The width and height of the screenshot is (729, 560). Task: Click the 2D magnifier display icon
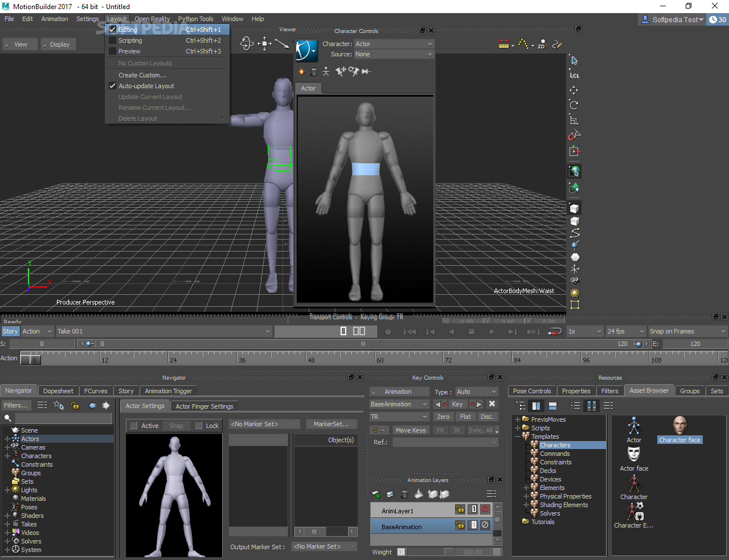click(x=542, y=44)
